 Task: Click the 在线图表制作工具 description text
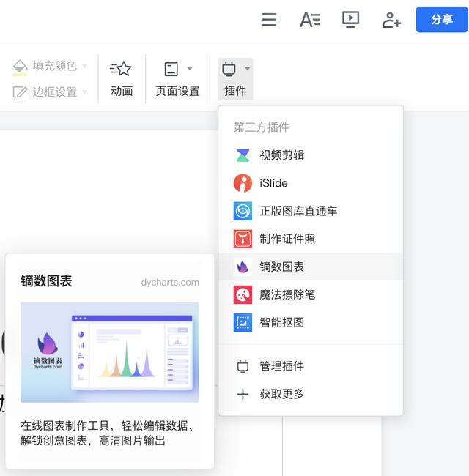107,434
